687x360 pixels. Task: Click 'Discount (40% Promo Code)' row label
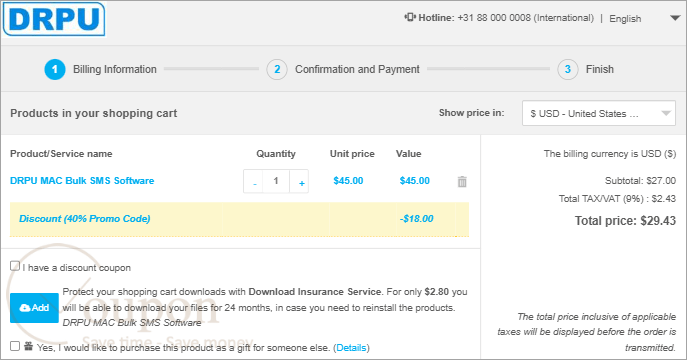click(x=85, y=219)
